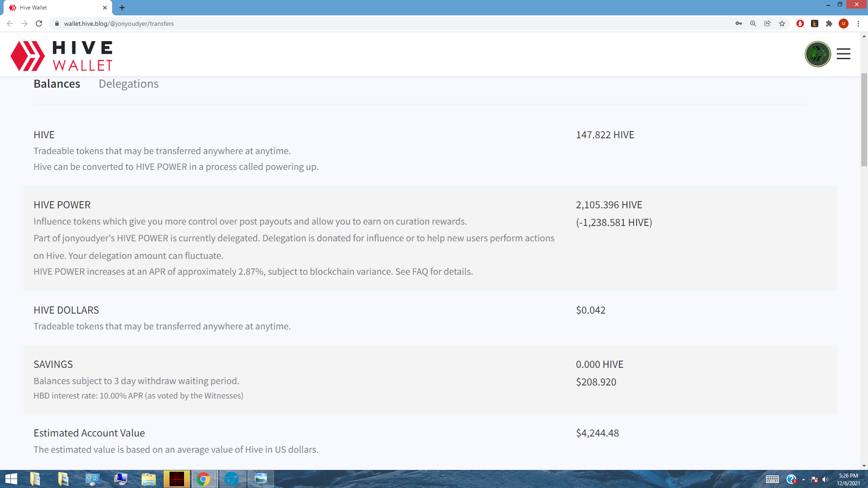Open the red stop-hand adblock extension
The image size is (868, 488).
click(800, 23)
